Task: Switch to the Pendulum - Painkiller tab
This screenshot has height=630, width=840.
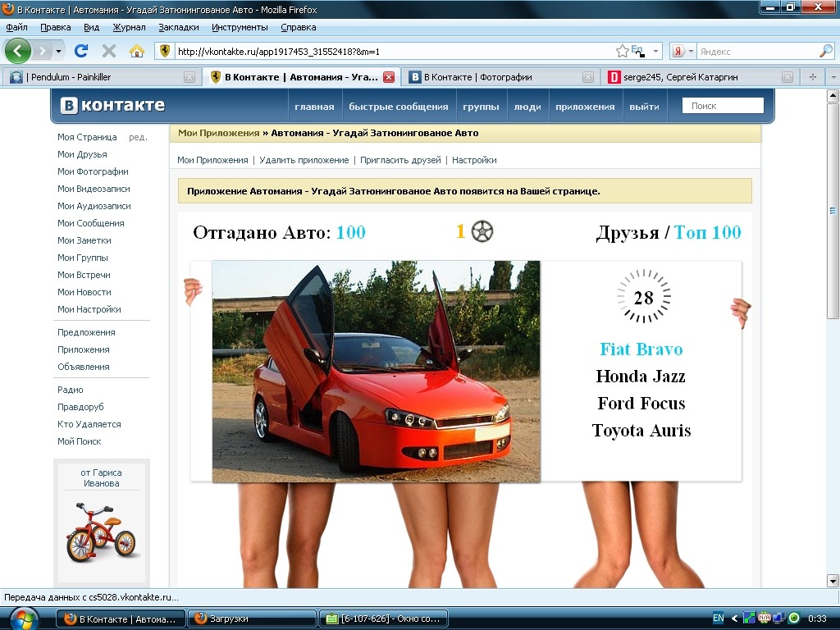Action: pos(101,77)
